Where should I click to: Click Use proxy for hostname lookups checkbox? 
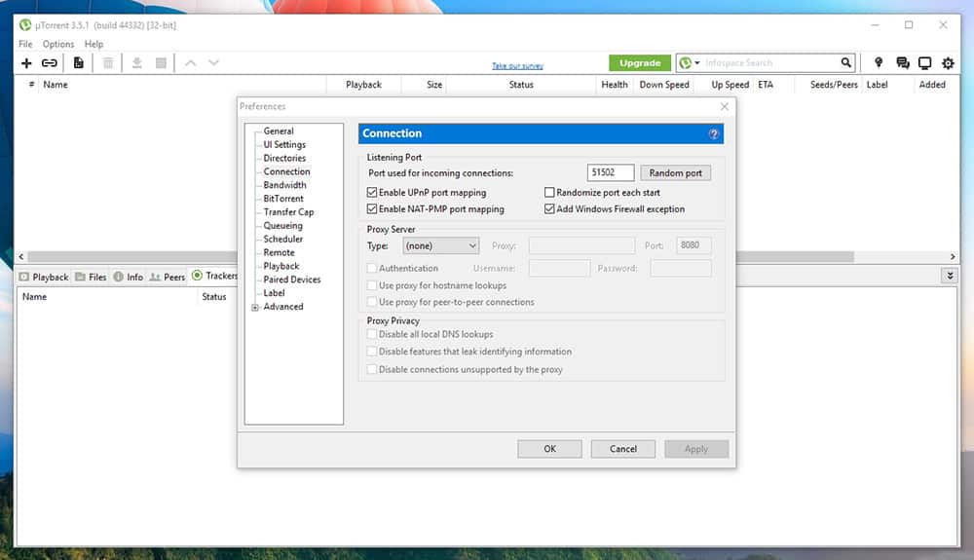point(372,285)
